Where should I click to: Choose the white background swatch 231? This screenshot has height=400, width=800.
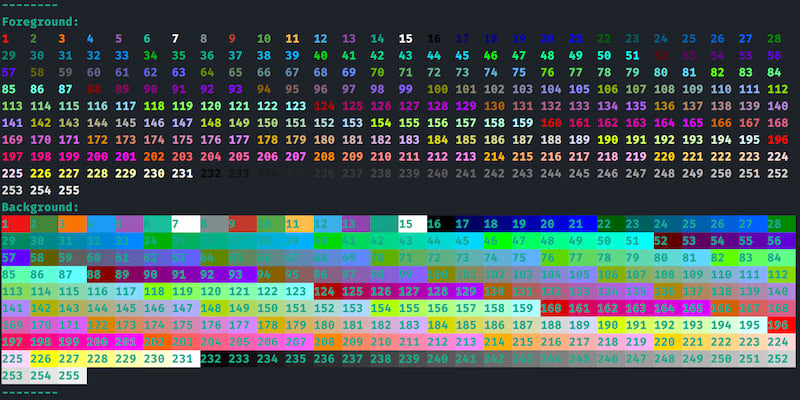point(186,359)
